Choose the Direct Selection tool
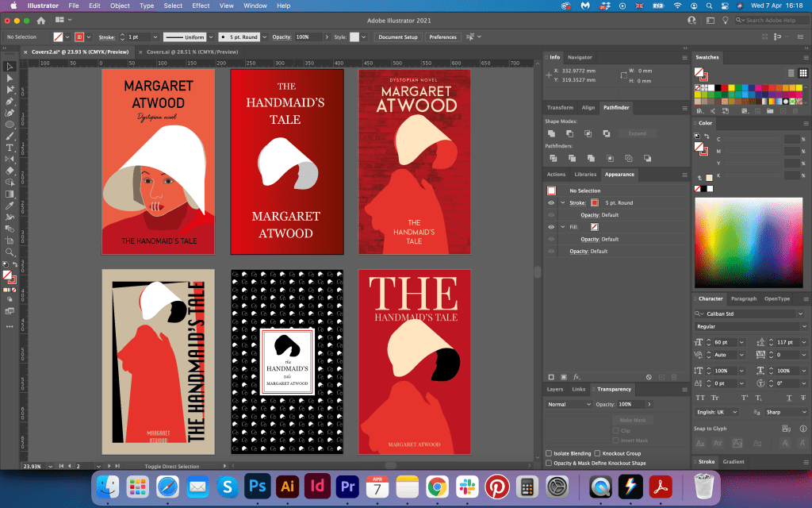 click(x=10, y=78)
